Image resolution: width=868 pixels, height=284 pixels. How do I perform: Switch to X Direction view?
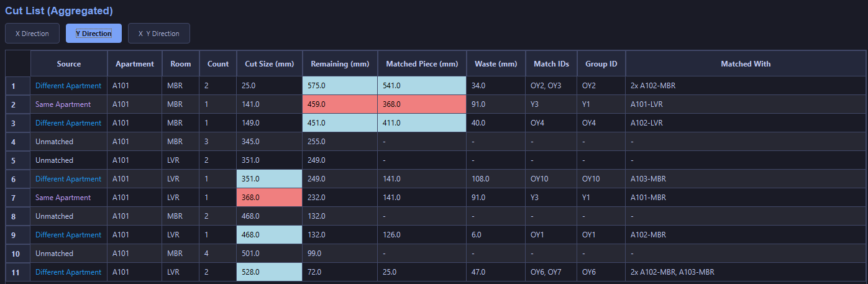(x=32, y=34)
